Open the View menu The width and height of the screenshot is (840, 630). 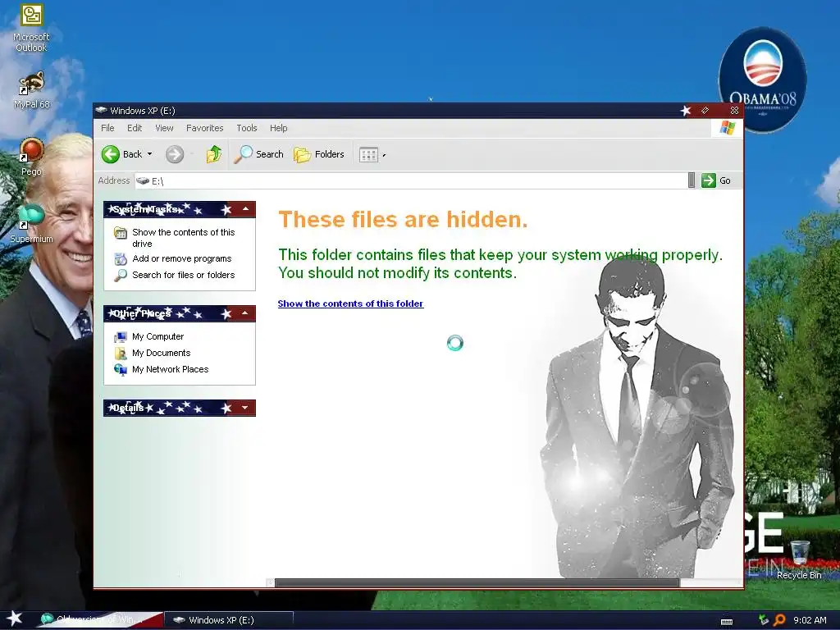pyautogui.click(x=164, y=128)
